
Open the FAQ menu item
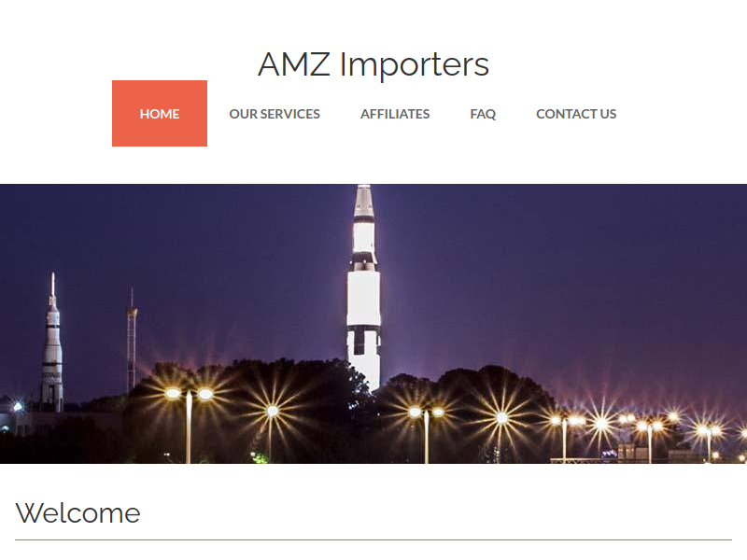click(483, 114)
